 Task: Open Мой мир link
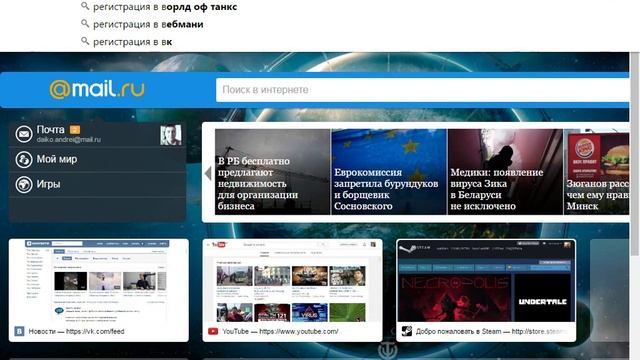57,159
